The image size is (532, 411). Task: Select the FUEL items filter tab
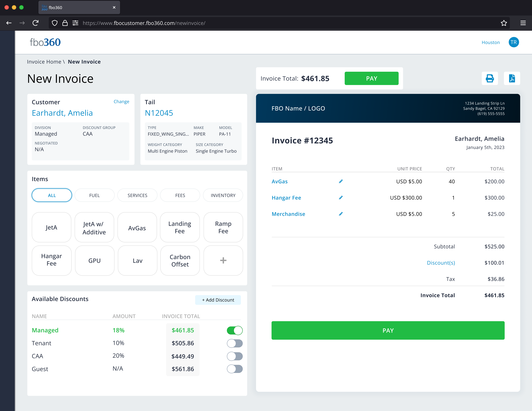[94, 195]
